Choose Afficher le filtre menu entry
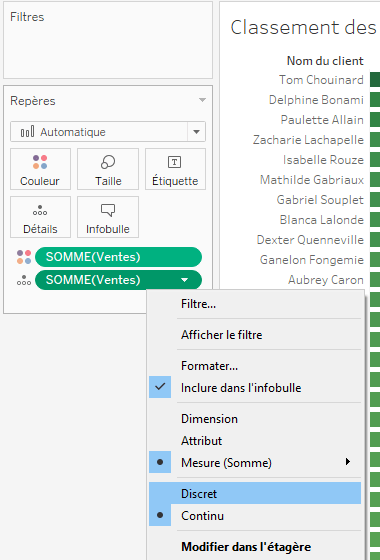The width and height of the screenshot is (380, 560). (255, 335)
